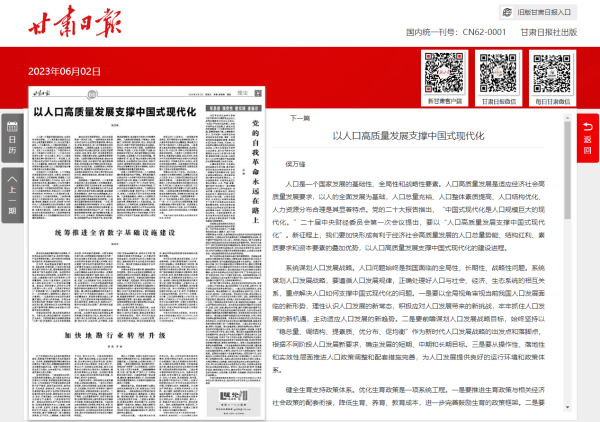Click the article pane scrollbar thumb
Screen dimensions: 600x422
pyautogui.click(x=567, y=170)
